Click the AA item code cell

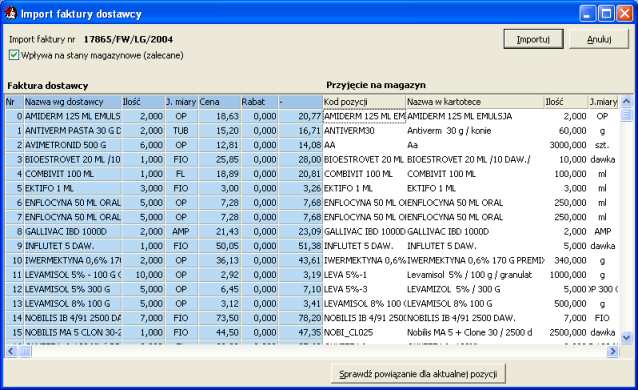pyautogui.click(x=365, y=145)
